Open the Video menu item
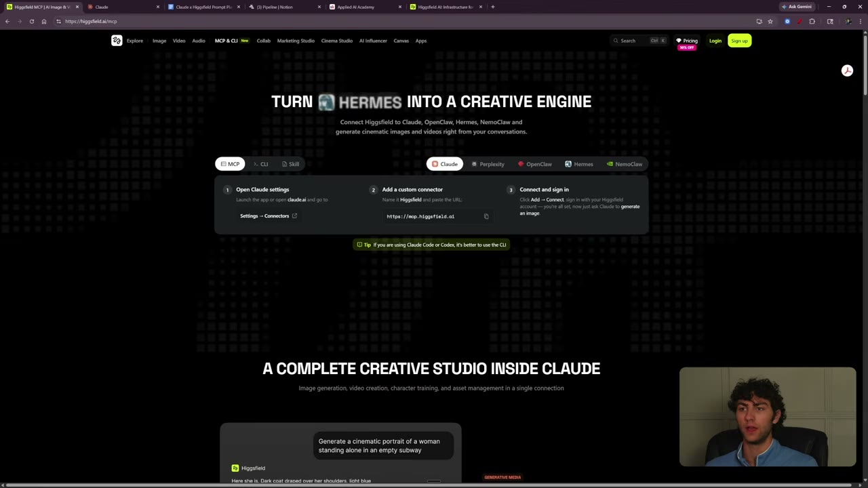The image size is (868, 488). coord(179,41)
